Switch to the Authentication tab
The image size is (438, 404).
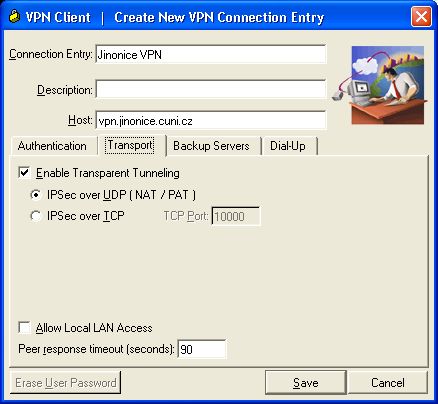coord(52,146)
